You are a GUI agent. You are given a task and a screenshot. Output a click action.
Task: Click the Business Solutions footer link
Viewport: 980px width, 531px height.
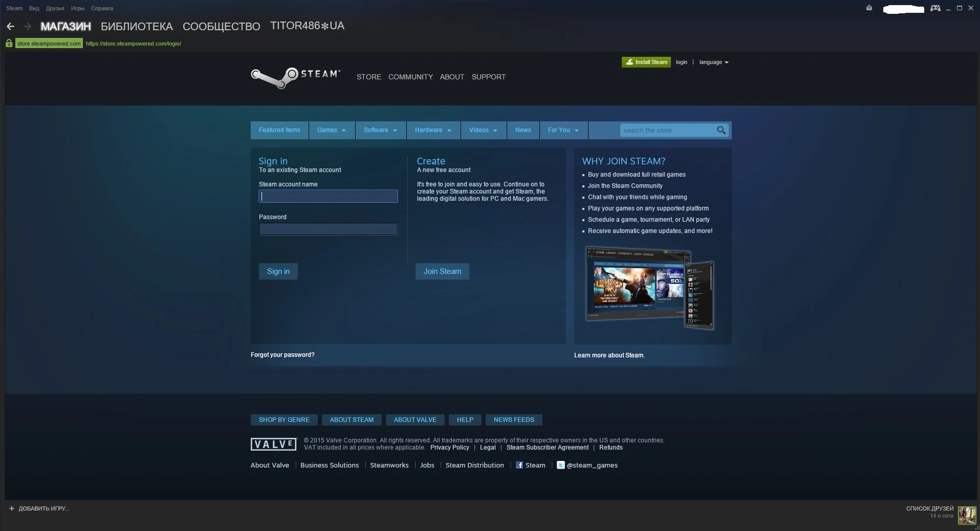coord(330,465)
